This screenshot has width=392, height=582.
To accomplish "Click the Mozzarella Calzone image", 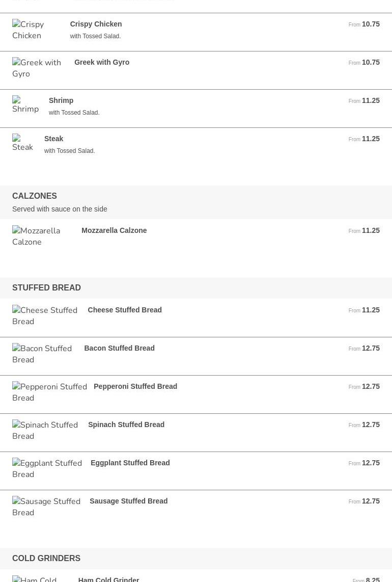I will click(41, 236).
